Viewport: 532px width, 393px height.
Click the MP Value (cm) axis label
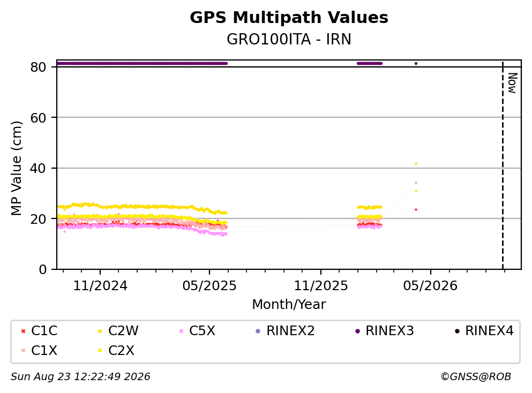[x=16, y=168]
